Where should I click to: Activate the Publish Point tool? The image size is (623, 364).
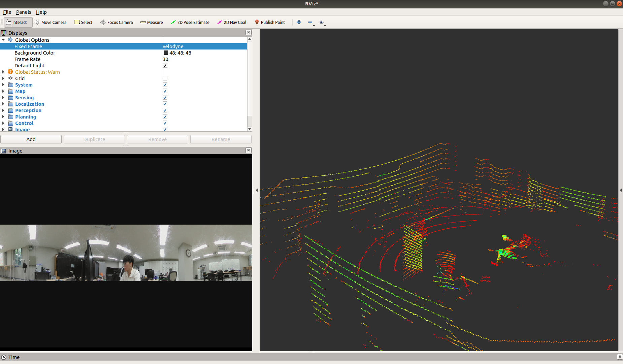[270, 22]
